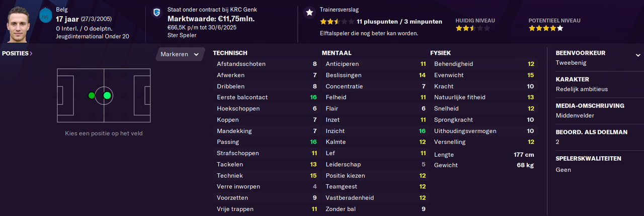Select the bright green central midfield position dot
This screenshot has height=216, width=644.
(x=107, y=95)
